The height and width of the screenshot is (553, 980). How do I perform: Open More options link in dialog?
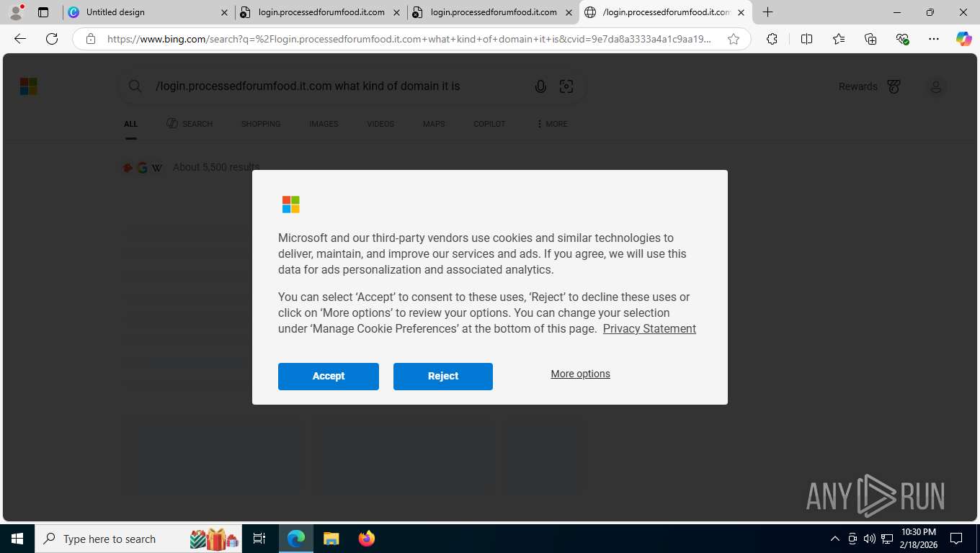(x=580, y=374)
